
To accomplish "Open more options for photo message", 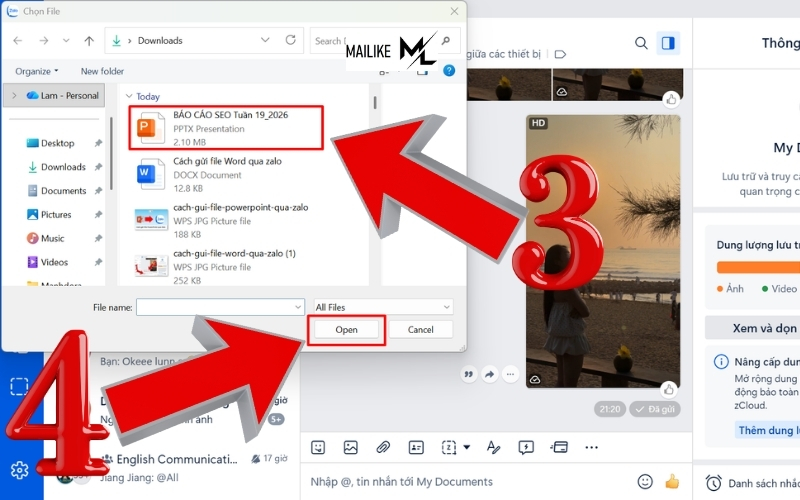I will pyautogui.click(x=510, y=374).
